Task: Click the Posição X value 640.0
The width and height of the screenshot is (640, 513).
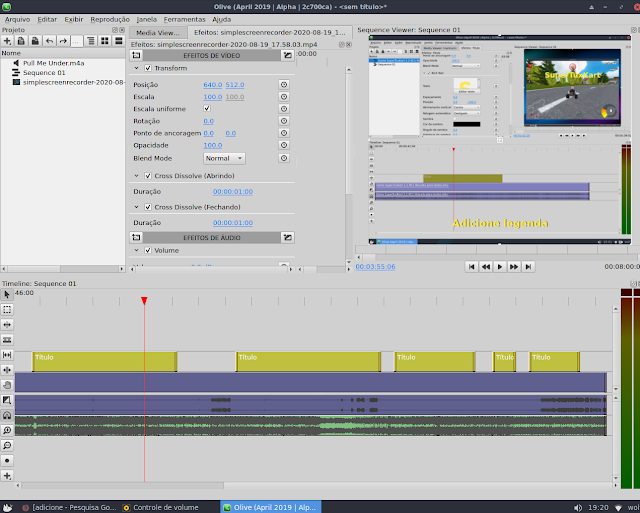Action: point(213,85)
